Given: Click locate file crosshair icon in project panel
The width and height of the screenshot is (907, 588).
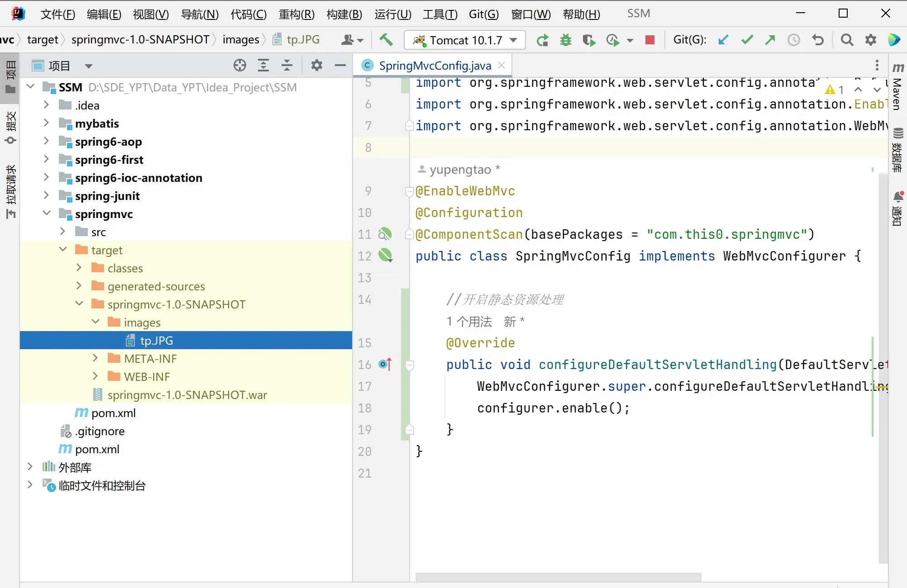Looking at the screenshot, I should click(240, 66).
